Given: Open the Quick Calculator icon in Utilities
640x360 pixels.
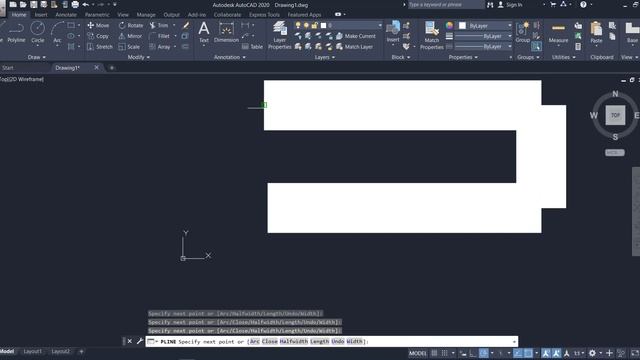Looking at the screenshot, I should [578, 47].
